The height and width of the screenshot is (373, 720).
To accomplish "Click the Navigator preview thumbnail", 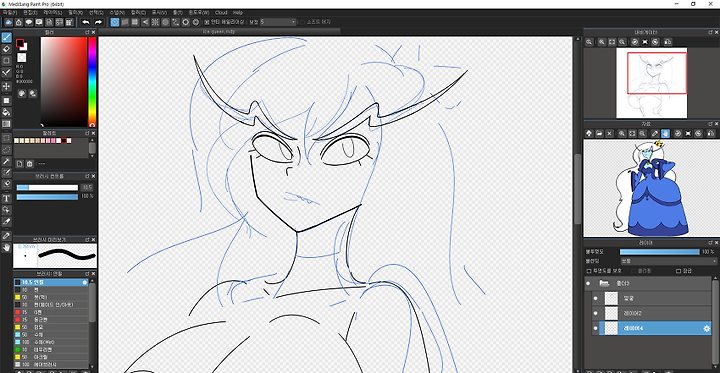I will (652, 83).
